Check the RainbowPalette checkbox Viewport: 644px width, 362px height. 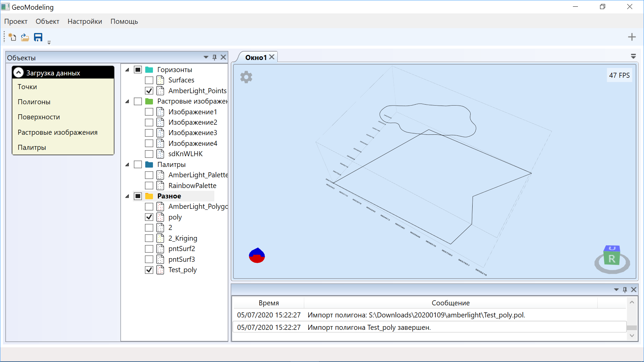pyautogui.click(x=149, y=186)
